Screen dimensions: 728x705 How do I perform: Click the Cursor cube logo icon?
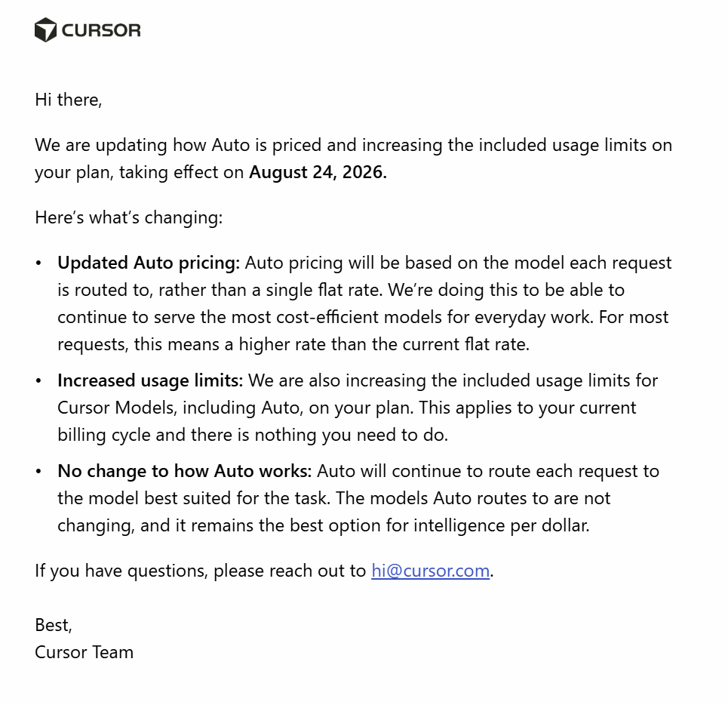coord(45,29)
